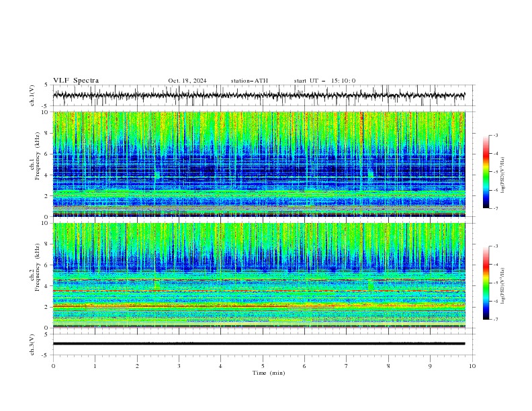Click the "VLF Spectra" plot title
Image resolution: width=532 pixels, height=411 pixels.
point(76,81)
